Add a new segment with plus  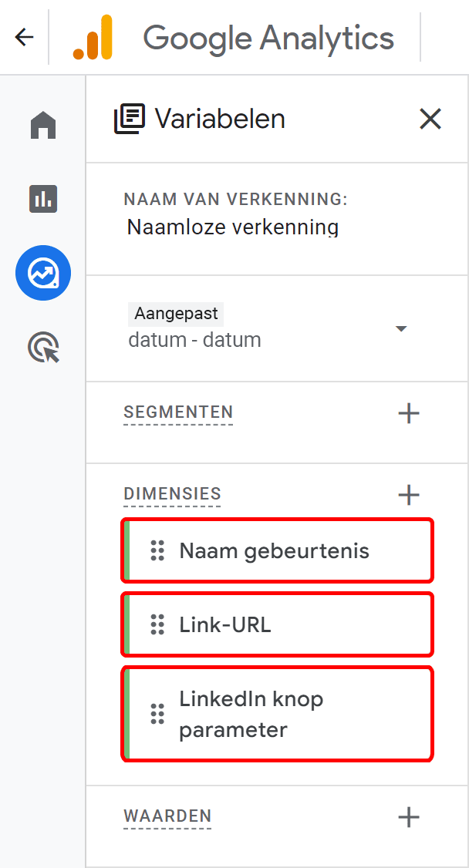coord(408,413)
